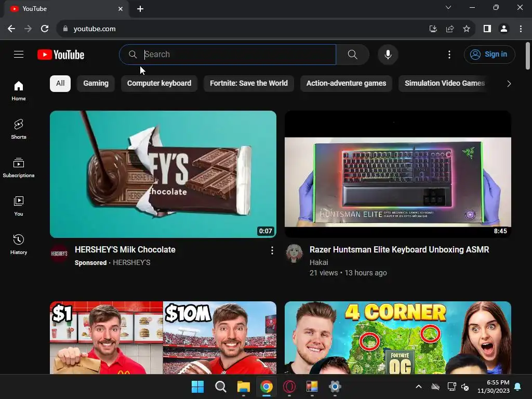This screenshot has height=399, width=532.
Task: Open History in the sidebar
Action: [19, 244]
